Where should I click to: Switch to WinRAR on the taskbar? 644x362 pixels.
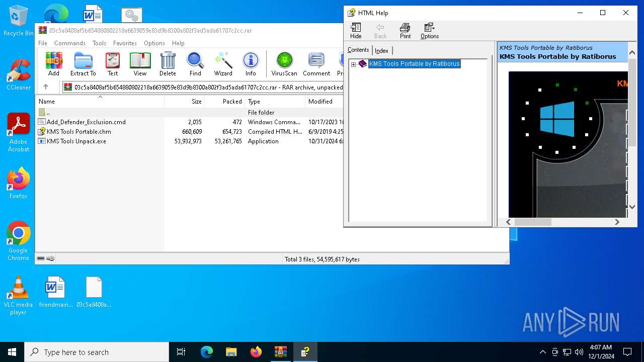[280, 352]
